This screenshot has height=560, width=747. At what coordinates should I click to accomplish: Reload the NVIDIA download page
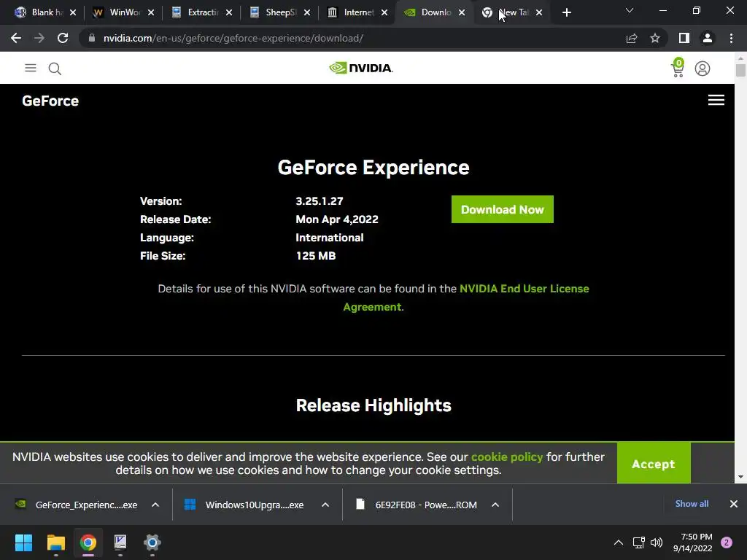(x=63, y=38)
